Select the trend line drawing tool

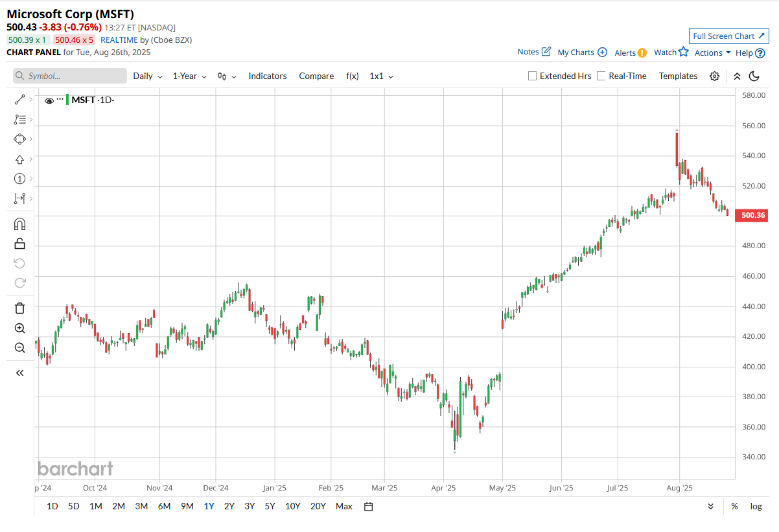pos(19,100)
